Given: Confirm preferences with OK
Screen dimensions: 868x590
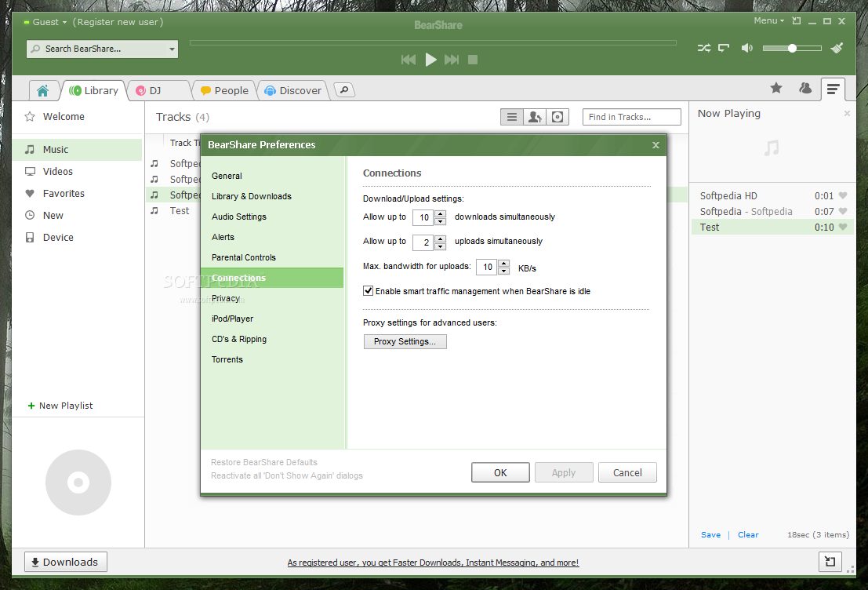Looking at the screenshot, I should point(500,472).
